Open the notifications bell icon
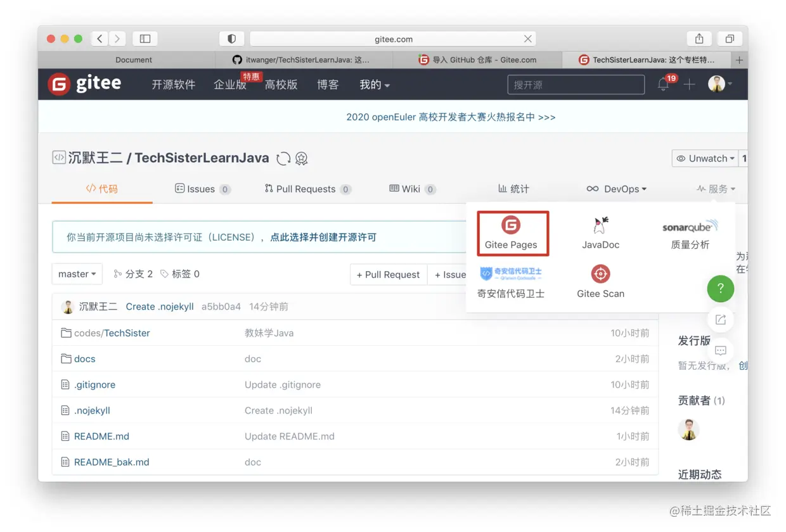The image size is (786, 532). coord(664,84)
